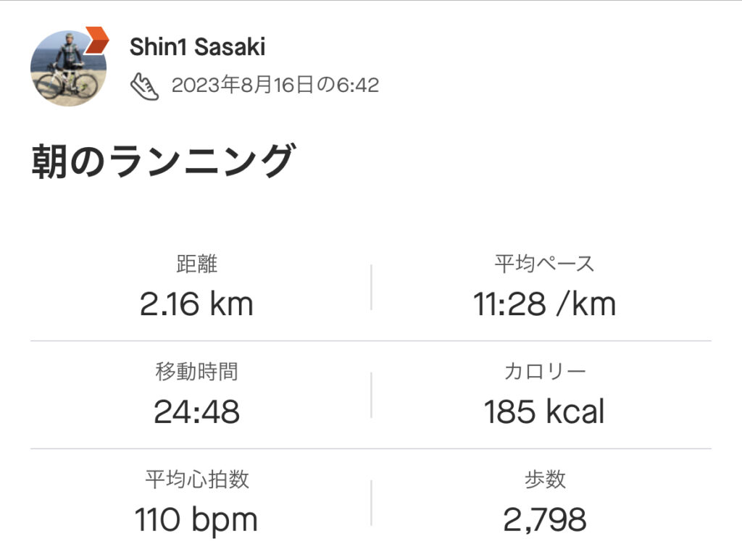Click the 平均心拍数 label
This screenshot has width=742, height=560.
point(196,479)
